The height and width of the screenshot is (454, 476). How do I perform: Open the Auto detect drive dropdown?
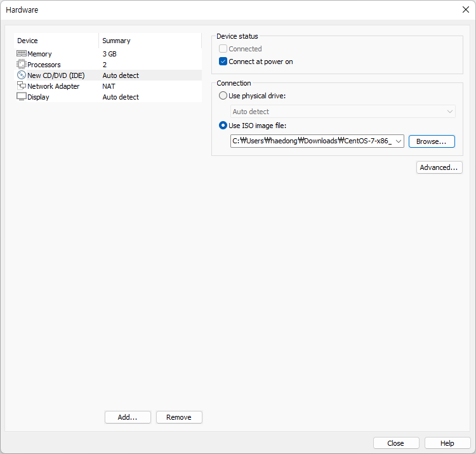343,112
